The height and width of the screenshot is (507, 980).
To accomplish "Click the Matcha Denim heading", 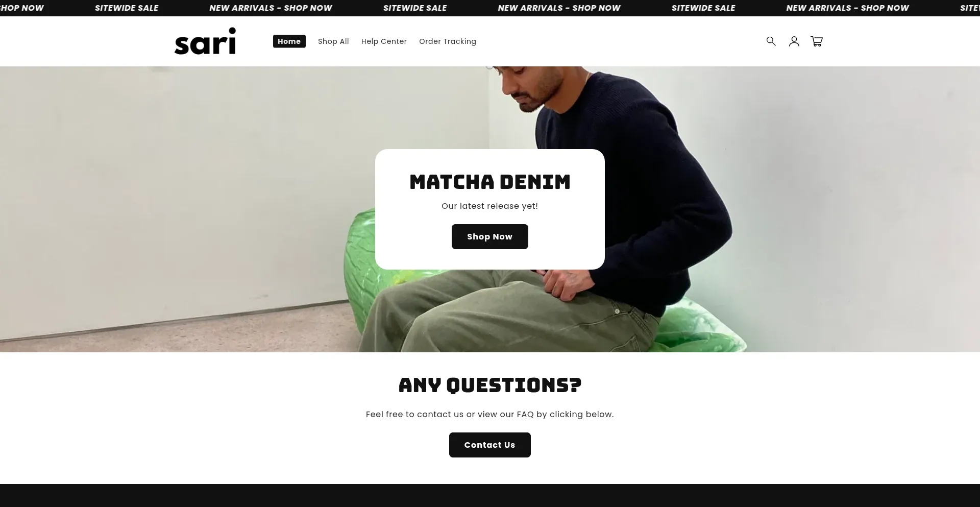I will (x=490, y=182).
